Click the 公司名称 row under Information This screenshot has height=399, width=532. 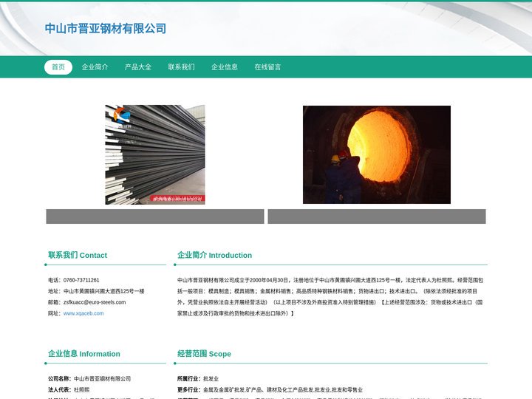[x=89, y=378]
